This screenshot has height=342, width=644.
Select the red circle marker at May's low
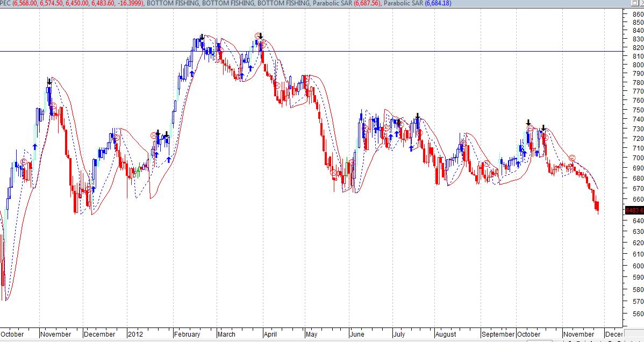pyautogui.click(x=333, y=173)
